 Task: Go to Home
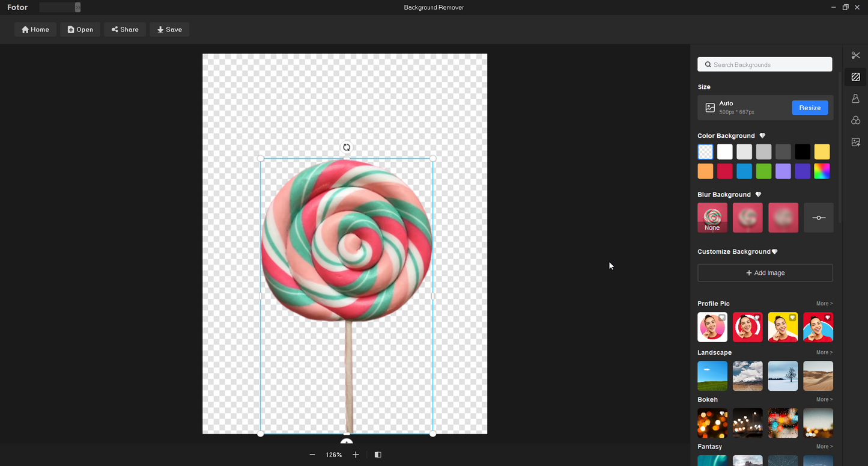[35, 29]
